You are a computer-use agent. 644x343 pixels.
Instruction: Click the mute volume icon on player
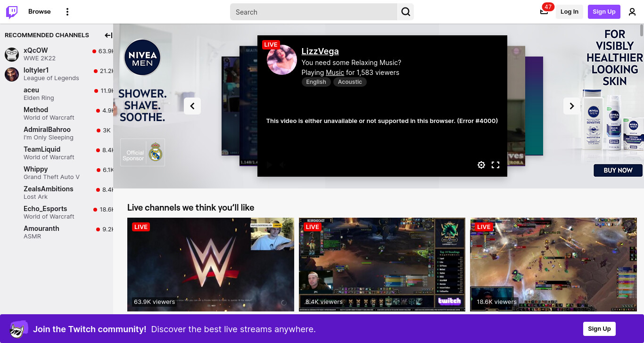[x=282, y=165]
